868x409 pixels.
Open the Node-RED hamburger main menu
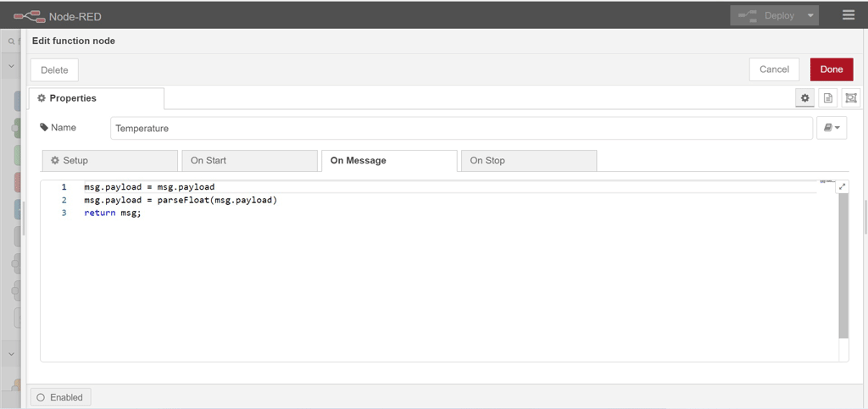tap(849, 15)
